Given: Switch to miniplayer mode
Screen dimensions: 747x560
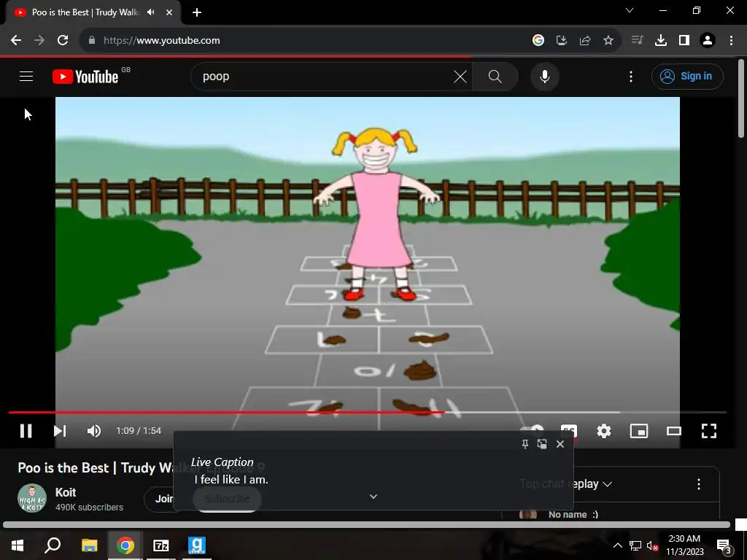Looking at the screenshot, I should tap(639, 431).
